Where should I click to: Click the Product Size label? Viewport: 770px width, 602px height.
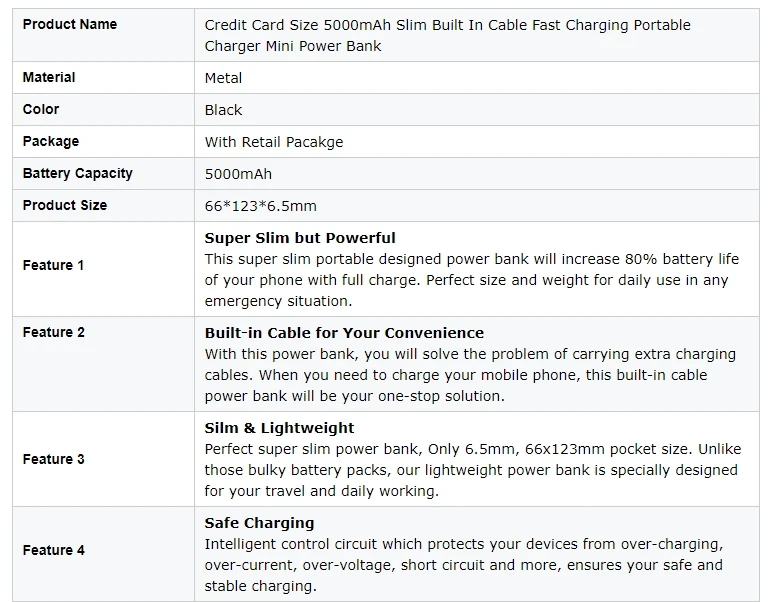[x=65, y=205]
